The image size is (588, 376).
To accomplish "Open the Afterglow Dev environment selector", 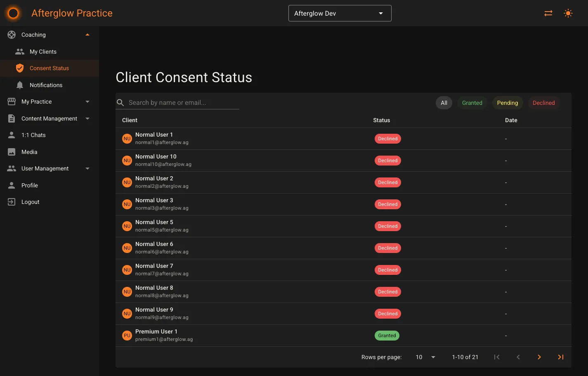I will coord(340,13).
